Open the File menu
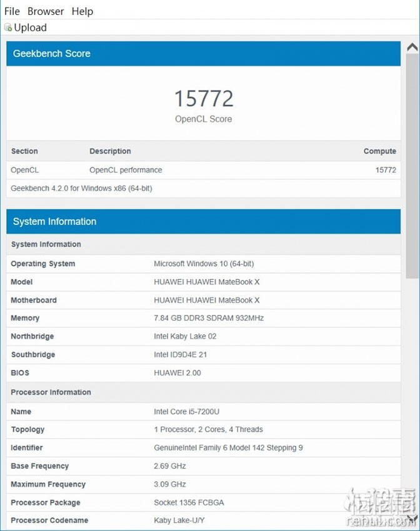The height and width of the screenshot is (531, 420). [12, 11]
